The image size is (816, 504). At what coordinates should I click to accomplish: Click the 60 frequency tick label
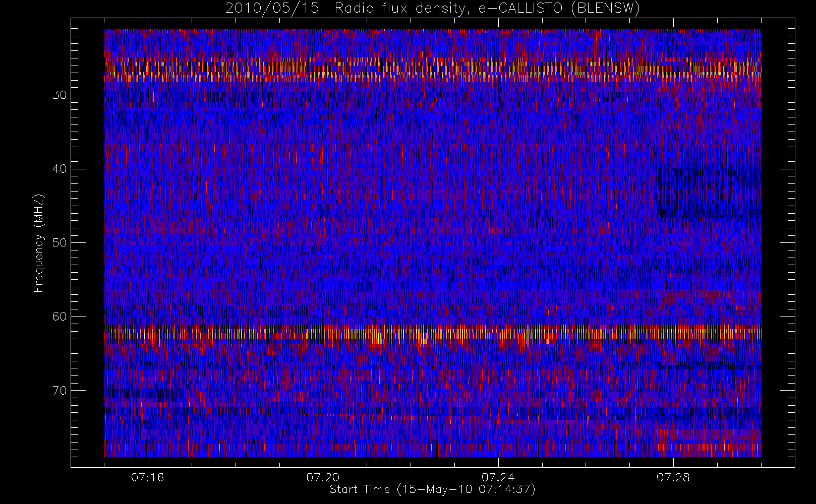(x=60, y=317)
